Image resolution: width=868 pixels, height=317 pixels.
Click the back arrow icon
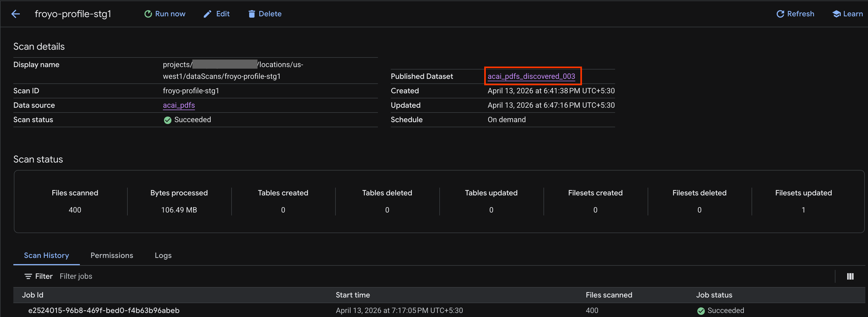15,14
